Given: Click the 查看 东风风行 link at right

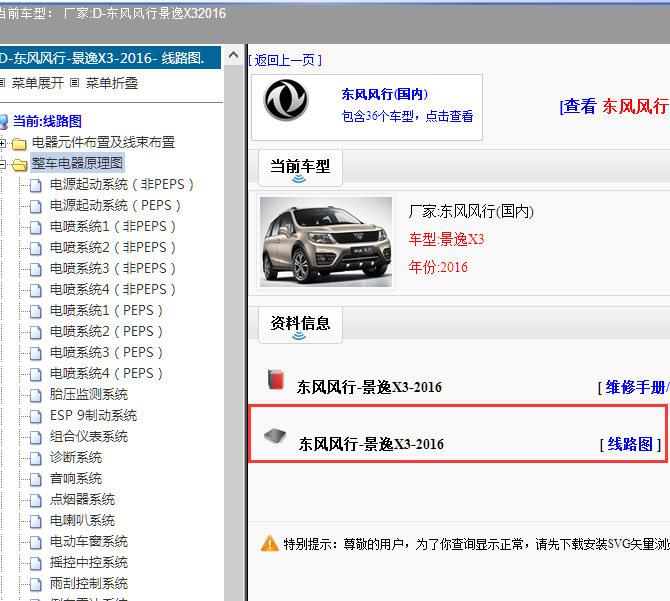Looking at the screenshot, I should pyautogui.click(x=614, y=106).
